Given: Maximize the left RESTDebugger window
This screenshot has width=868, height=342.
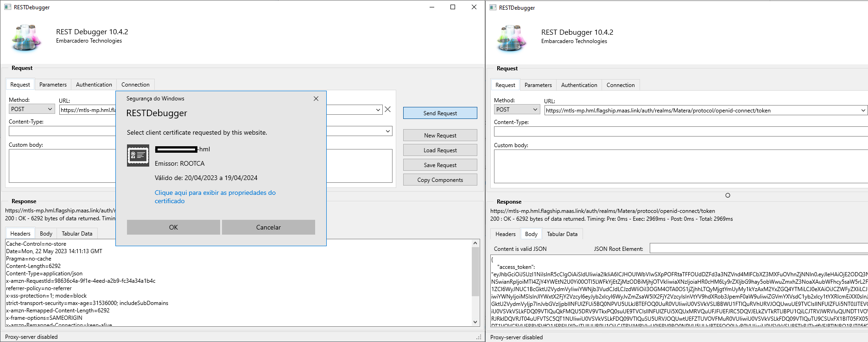Looking at the screenshot, I should point(453,7).
